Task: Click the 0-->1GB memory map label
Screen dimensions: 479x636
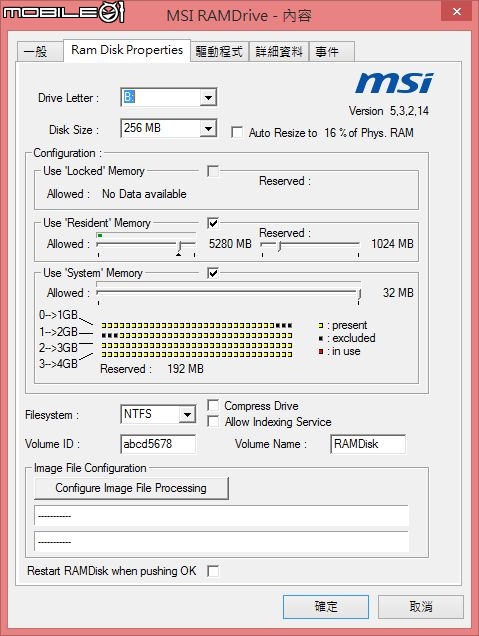Action: (x=58, y=315)
